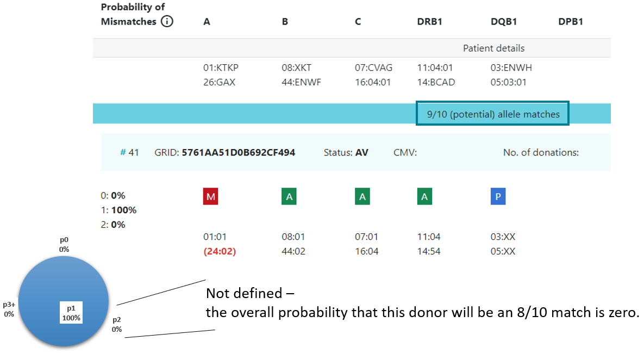Click the DRB1 column header
The image size is (644, 353).
pos(430,22)
